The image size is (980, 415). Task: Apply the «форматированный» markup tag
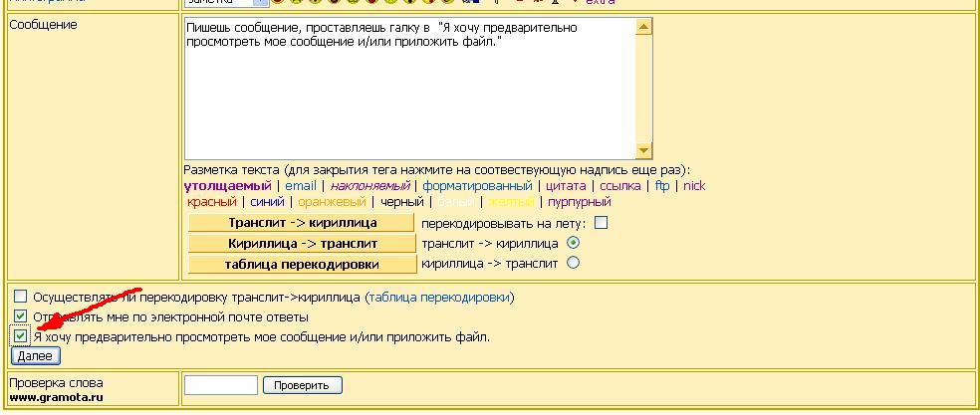[477, 186]
